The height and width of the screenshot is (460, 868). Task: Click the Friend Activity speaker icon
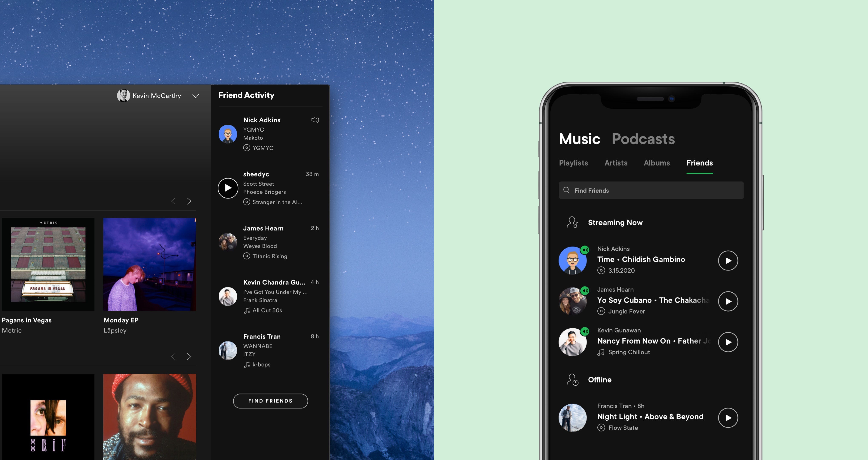(315, 120)
